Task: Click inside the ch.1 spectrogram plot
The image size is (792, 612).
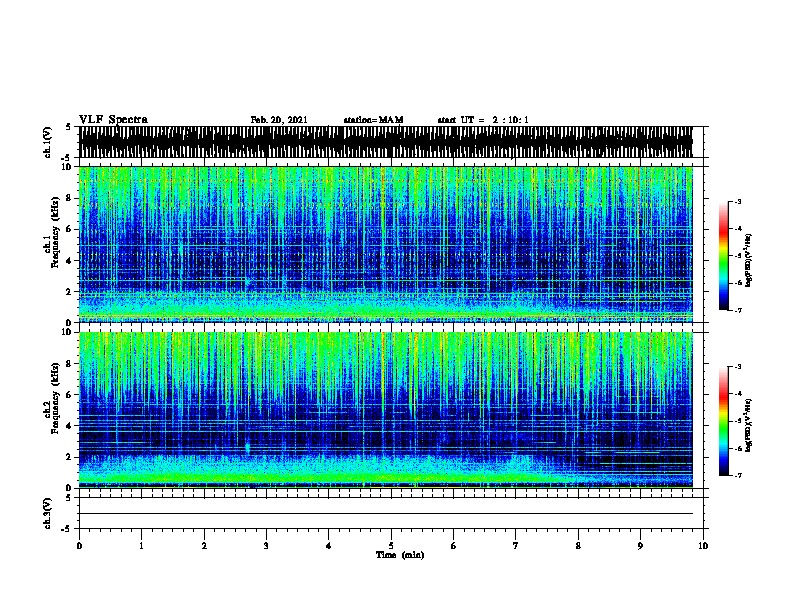Action: point(386,244)
